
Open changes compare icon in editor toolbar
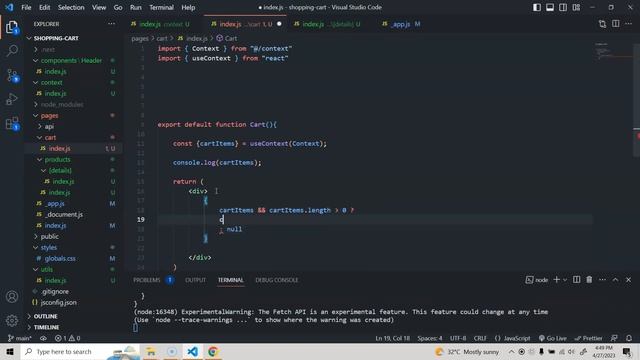pos(602,24)
